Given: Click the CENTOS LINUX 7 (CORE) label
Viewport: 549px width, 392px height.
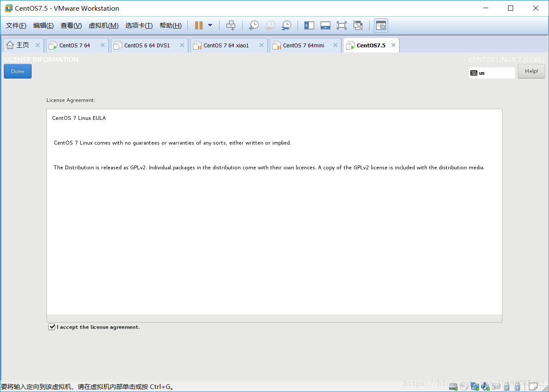Looking at the screenshot, I should (507, 60).
